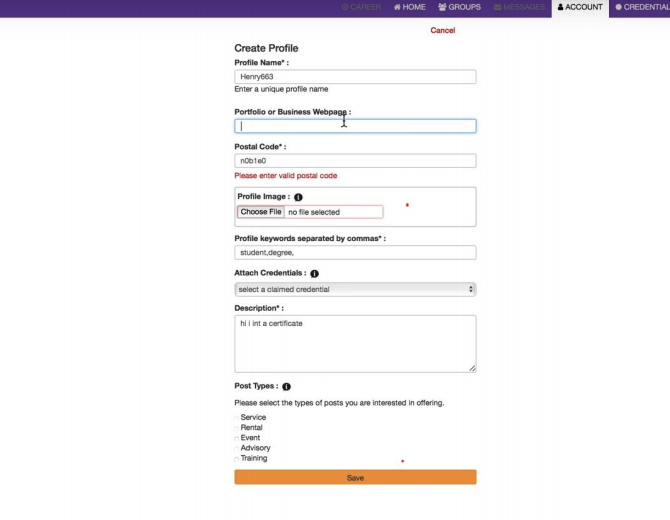Image resolution: width=670 pixels, height=520 pixels.
Task: Check the Event post type checkbox
Action: [x=237, y=438]
